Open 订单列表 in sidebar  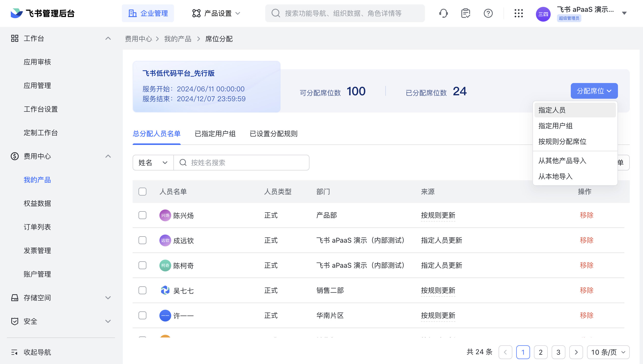pyautogui.click(x=37, y=227)
